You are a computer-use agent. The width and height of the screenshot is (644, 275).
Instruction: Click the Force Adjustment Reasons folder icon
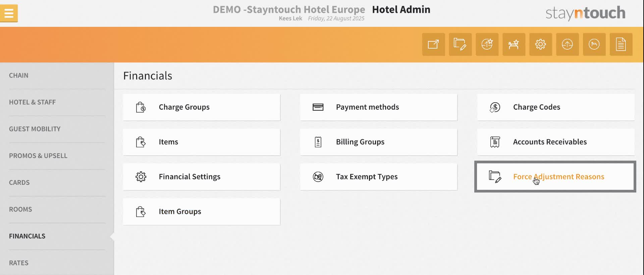495,177
